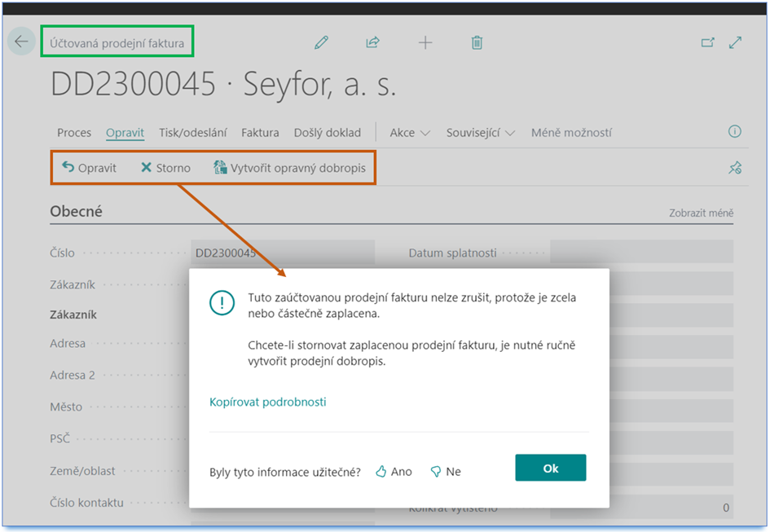
Task: Click Kopírovat podrobnosti link
Action: (267, 402)
